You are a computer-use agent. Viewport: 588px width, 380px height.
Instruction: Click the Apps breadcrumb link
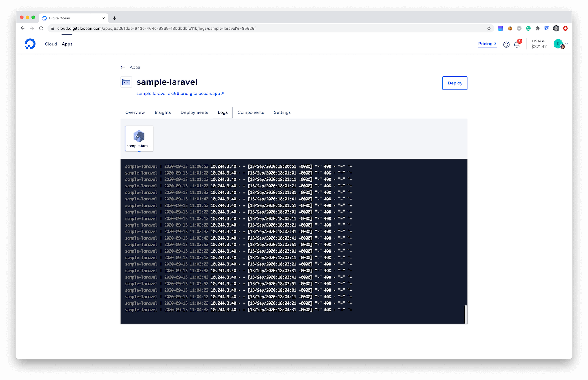(135, 67)
